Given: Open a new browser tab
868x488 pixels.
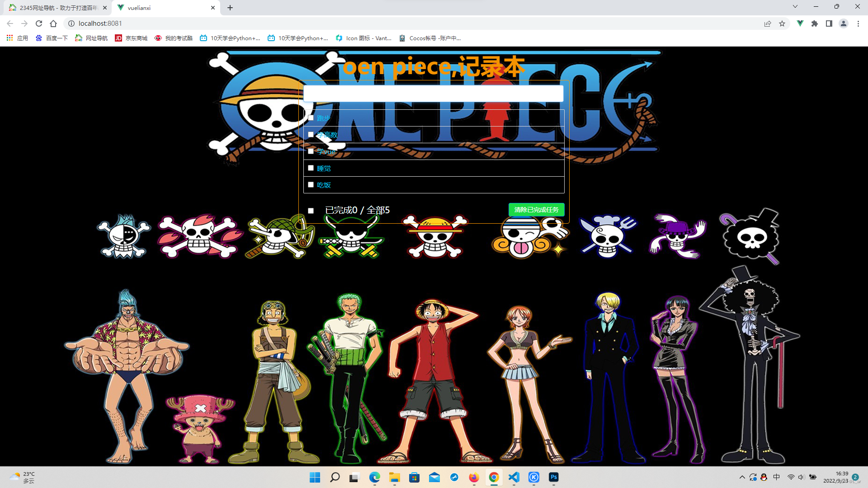Looking at the screenshot, I should pyautogui.click(x=230, y=8).
